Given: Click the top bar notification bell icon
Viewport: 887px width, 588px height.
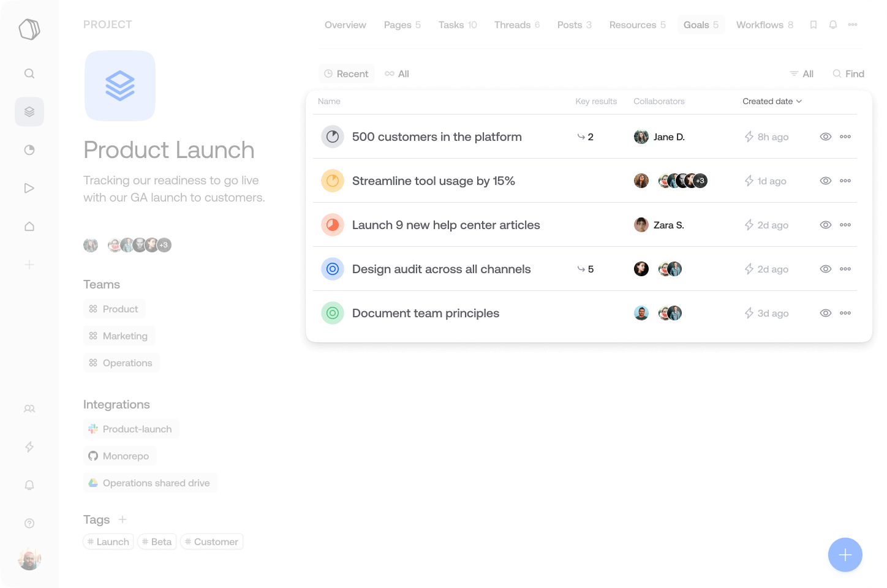Looking at the screenshot, I should point(833,24).
